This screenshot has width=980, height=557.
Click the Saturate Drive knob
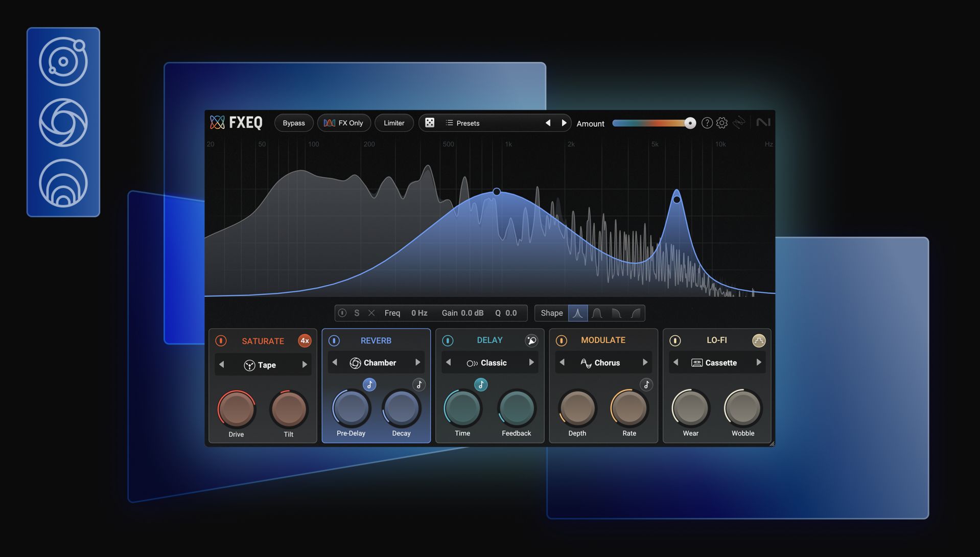click(x=237, y=409)
